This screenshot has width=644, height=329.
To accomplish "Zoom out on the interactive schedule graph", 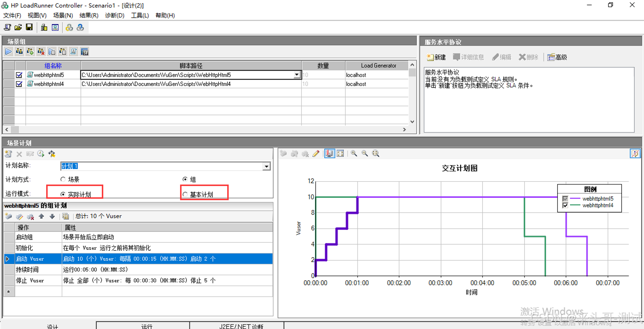I will coord(365,153).
